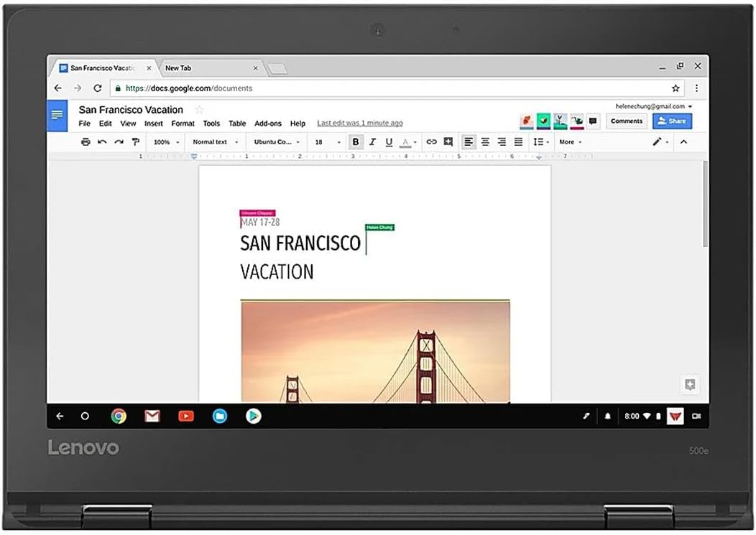Open the Normal text style dropdown
Viewport: 756px width, 535px height.
[x=215, y=142]
